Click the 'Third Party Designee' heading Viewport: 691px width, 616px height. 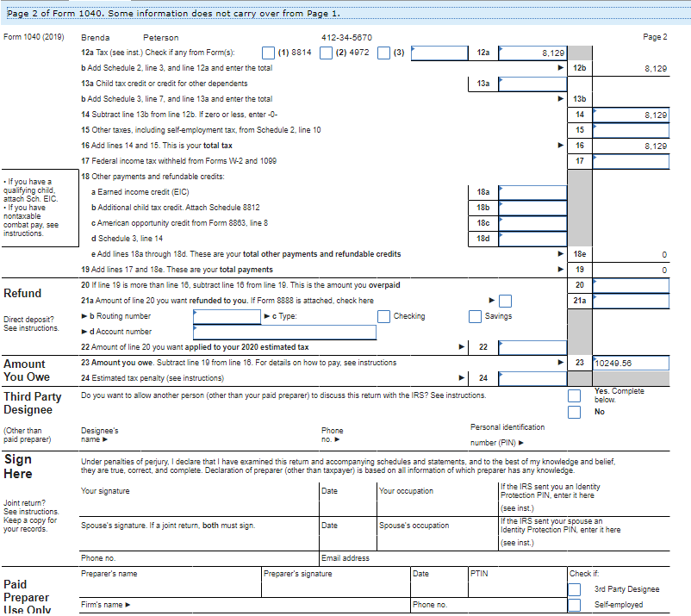[33, 403]
